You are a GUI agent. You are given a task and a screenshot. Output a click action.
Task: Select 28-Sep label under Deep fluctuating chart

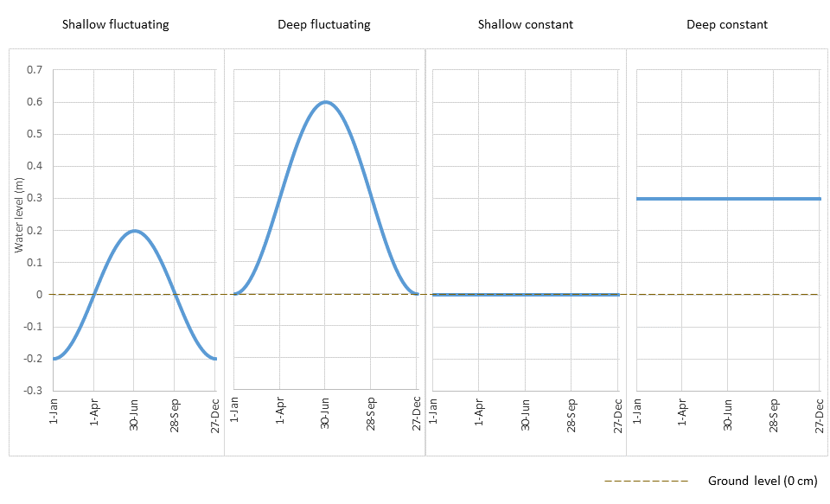click(371, 414)
